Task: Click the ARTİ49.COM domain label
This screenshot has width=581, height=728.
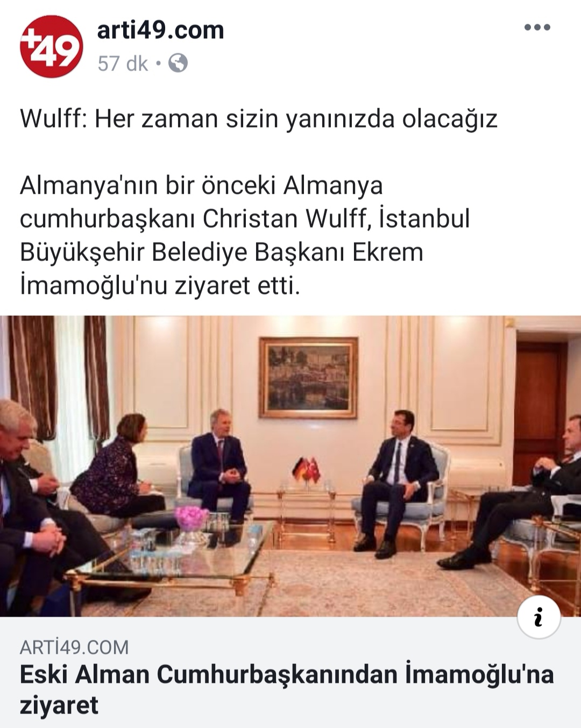Action: coord(74,647)
